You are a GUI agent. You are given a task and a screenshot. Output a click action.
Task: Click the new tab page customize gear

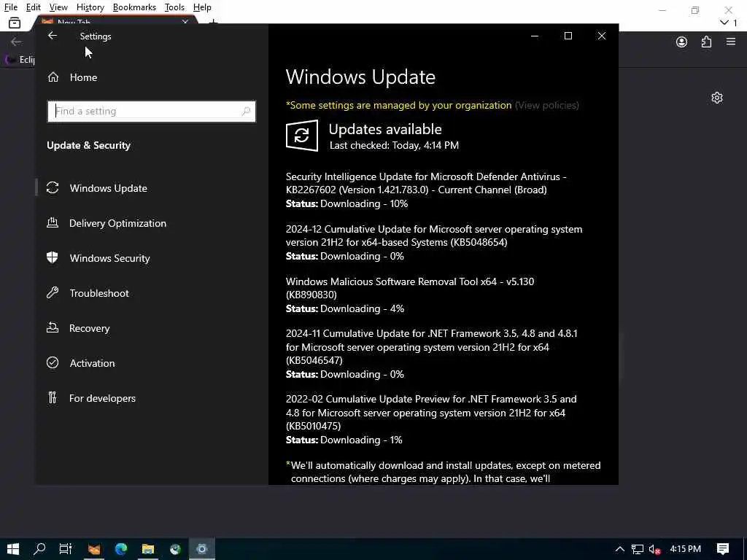coord(717,98)
